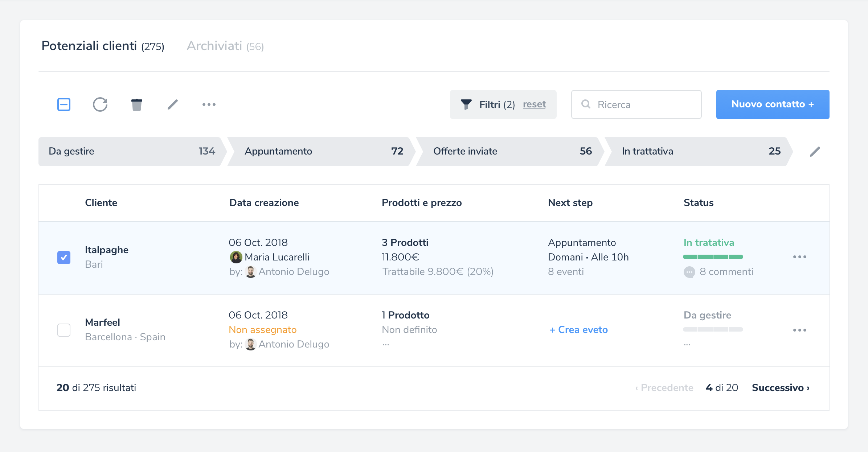Click the pencil edit icon in toolbar
The height and width of the screenshot is (452, 868).
[173, 104]
